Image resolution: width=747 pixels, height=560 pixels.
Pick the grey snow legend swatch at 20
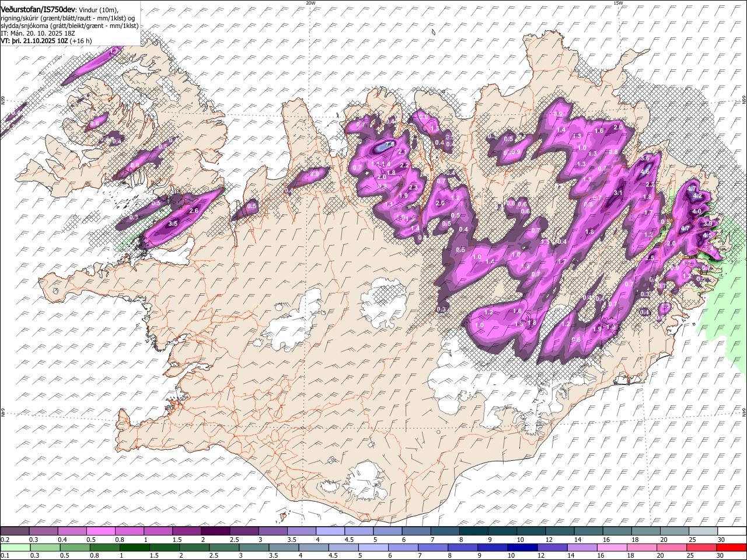[673, 531]
